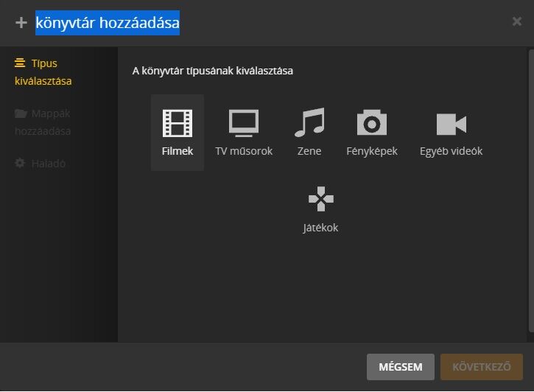Click the list icon beside Típus
The width and height of the screenshot is (534, 392).
pos(20,63)
